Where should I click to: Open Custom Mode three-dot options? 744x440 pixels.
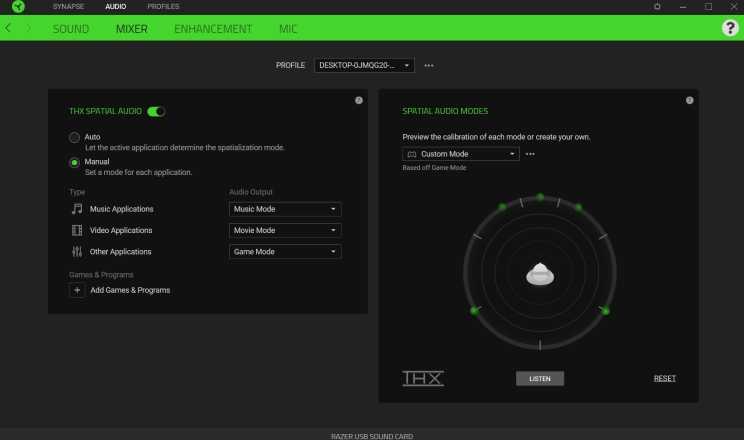click(530, 154)
